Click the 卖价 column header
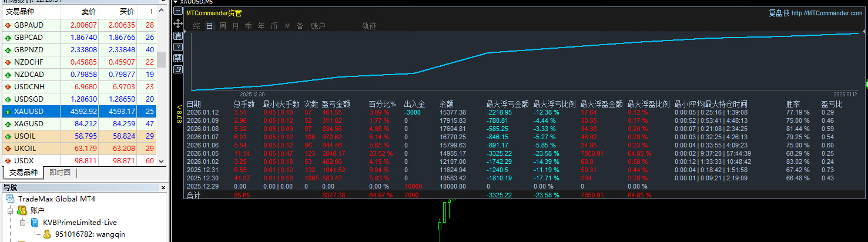Viewport: 868px width, 242px height. [80, 12]
